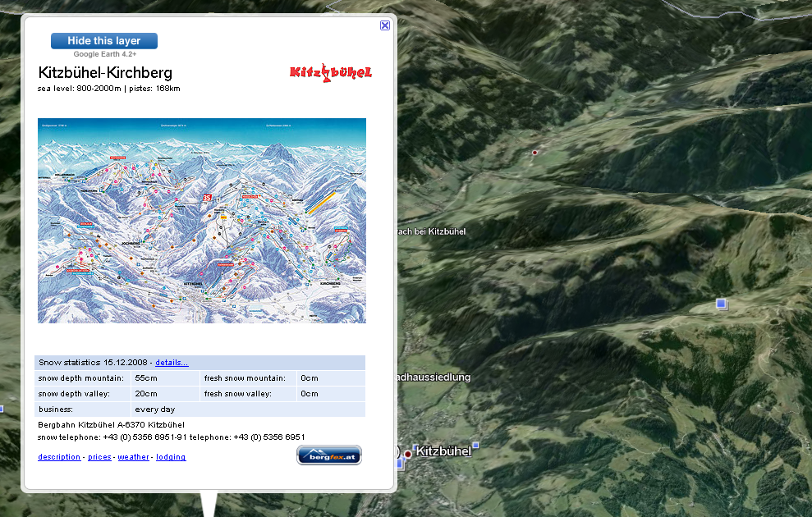Click the 'Google Earth 4.2+' caption

pos(105,54)
